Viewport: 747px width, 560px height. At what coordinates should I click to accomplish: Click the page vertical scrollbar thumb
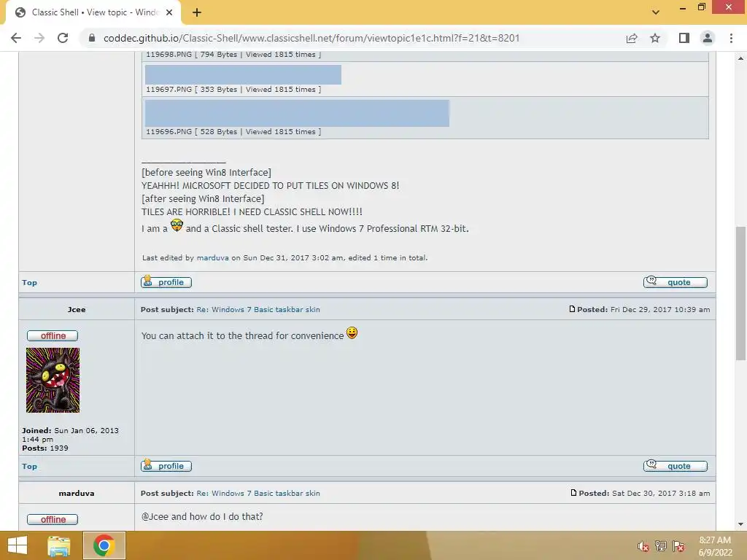point(740,293)
